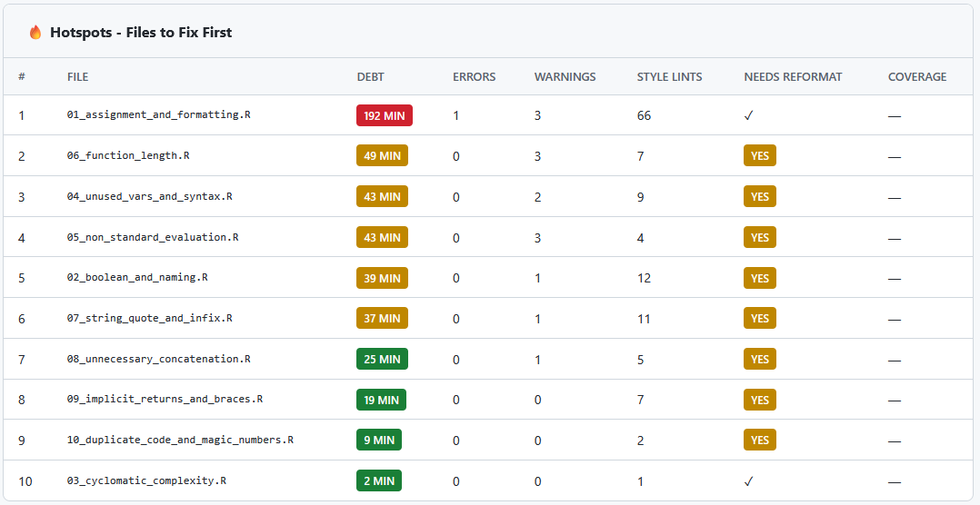Viewport: 980px width, 505px height.
Task: Open file 05_non_standard_evaluation.R
Action: (x=153, y=237)
